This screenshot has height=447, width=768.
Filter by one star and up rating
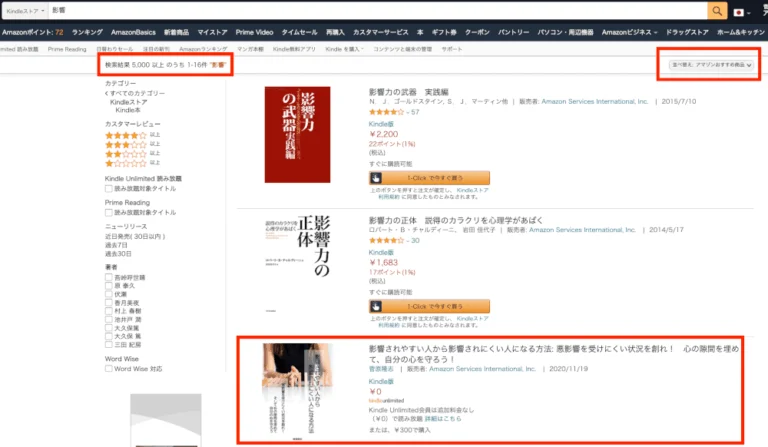tap(125, 163)
